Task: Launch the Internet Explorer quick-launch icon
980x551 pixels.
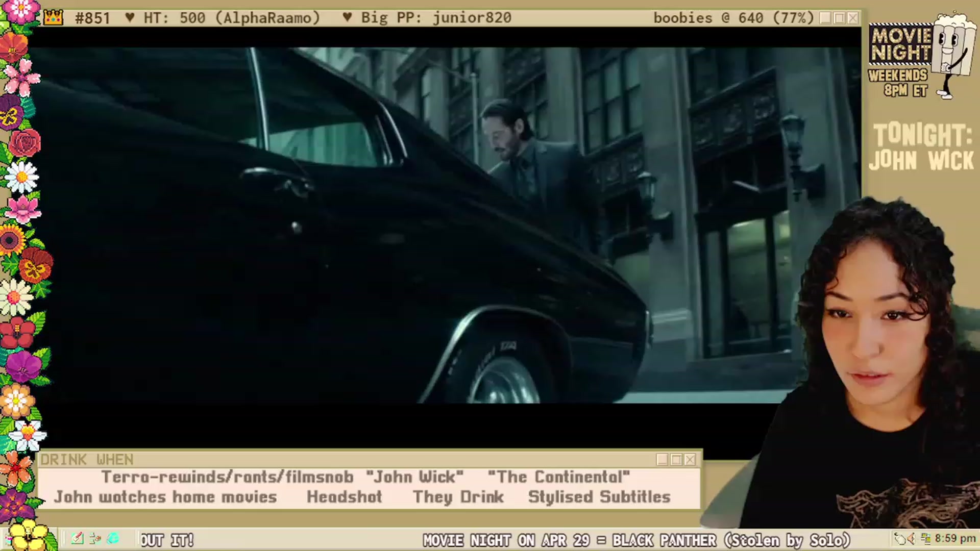Action: tap(113, 539)
